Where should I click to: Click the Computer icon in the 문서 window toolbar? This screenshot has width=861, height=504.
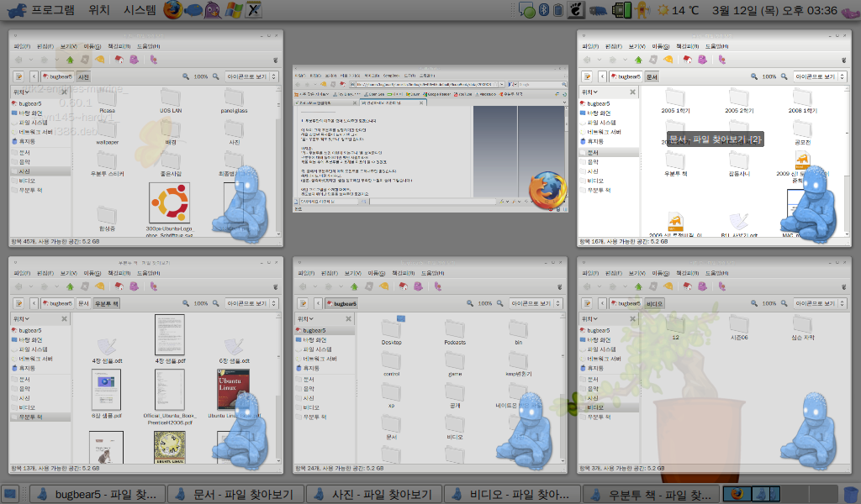(x=702, y=60)
